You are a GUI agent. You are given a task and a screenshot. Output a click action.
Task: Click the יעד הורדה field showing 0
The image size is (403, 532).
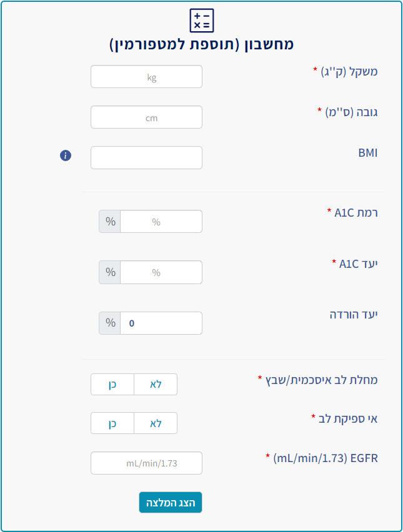point(161,323)
